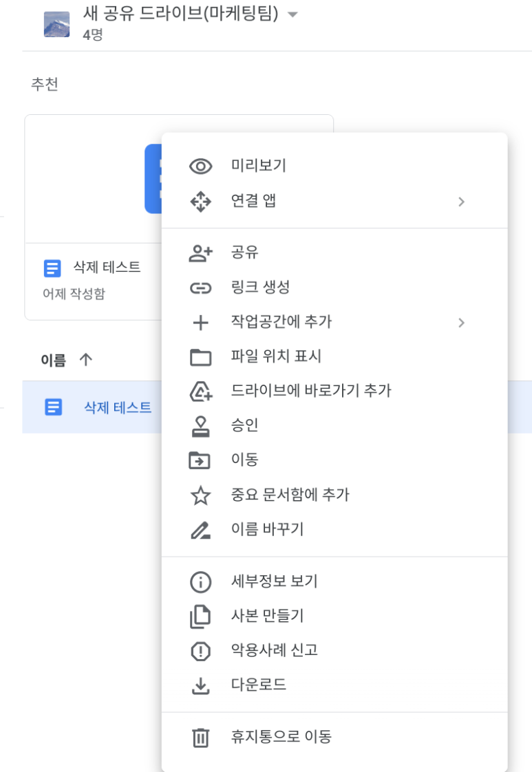Viewport: 532px width, 772px height.
Task: Click the trash can icon
Action: point(200,738)
